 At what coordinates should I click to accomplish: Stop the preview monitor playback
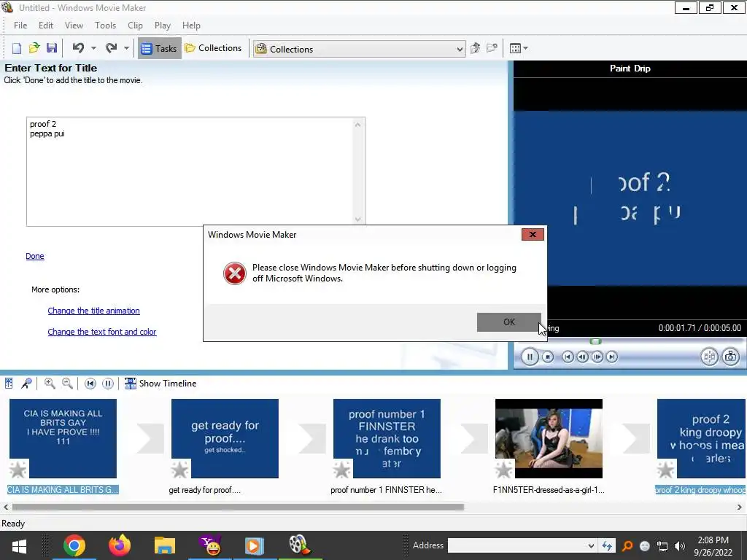[548, 357]
